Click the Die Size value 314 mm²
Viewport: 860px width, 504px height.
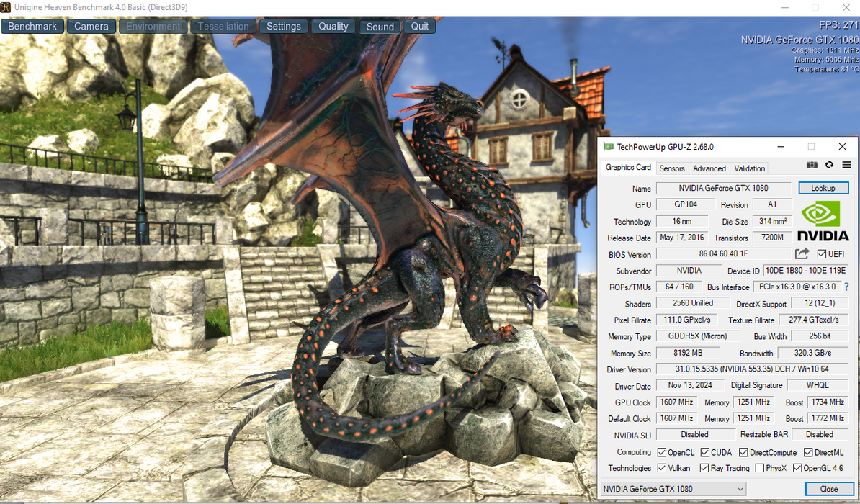tap(773, 221)
